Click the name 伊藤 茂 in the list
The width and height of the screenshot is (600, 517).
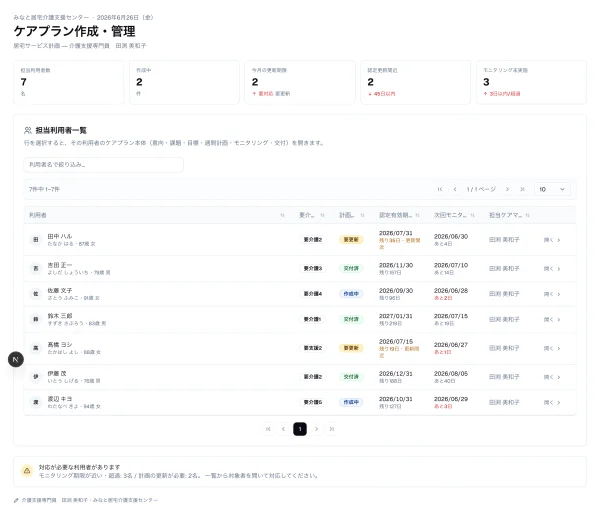[57, 373]
